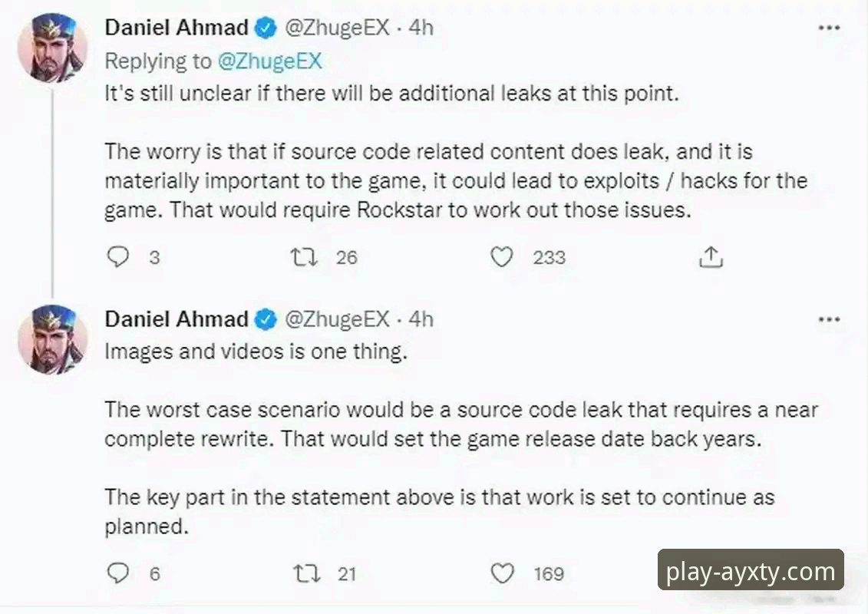Open the more options menu on second tweet
This screenshot has width=868, height=614.
[829, 319]
